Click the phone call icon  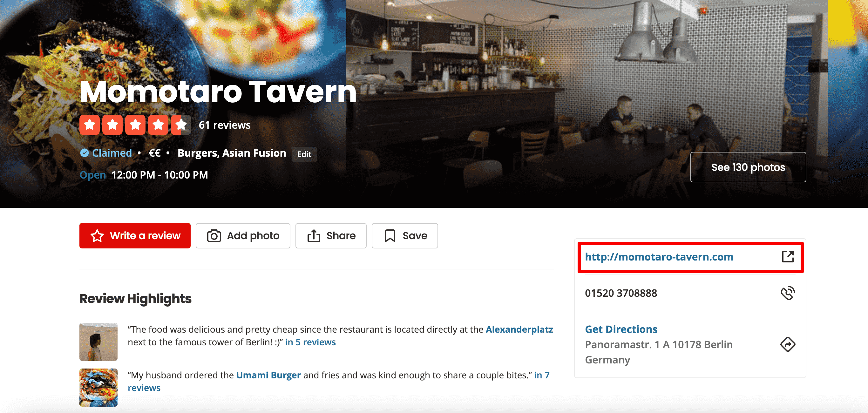click(788, 293)
